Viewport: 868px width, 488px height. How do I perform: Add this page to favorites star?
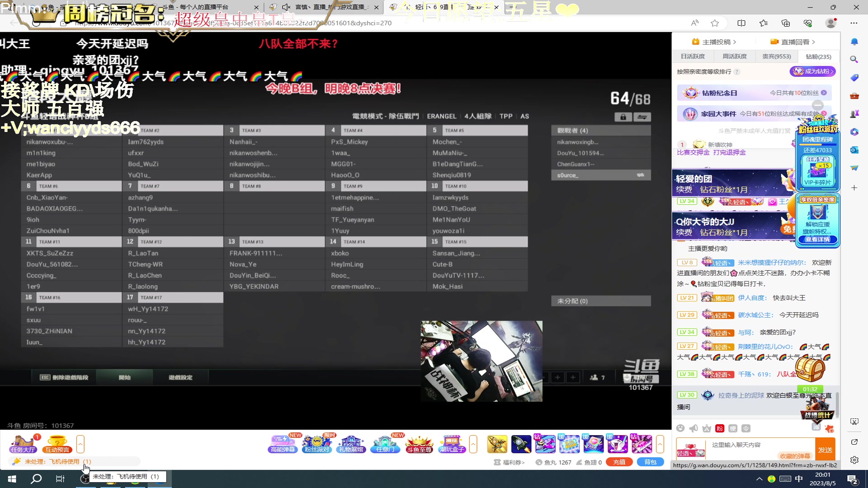pos(715,23)
